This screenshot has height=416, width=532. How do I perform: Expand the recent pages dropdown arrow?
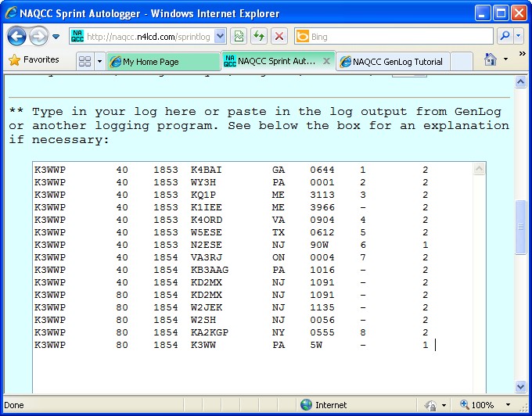coord(56,37)
